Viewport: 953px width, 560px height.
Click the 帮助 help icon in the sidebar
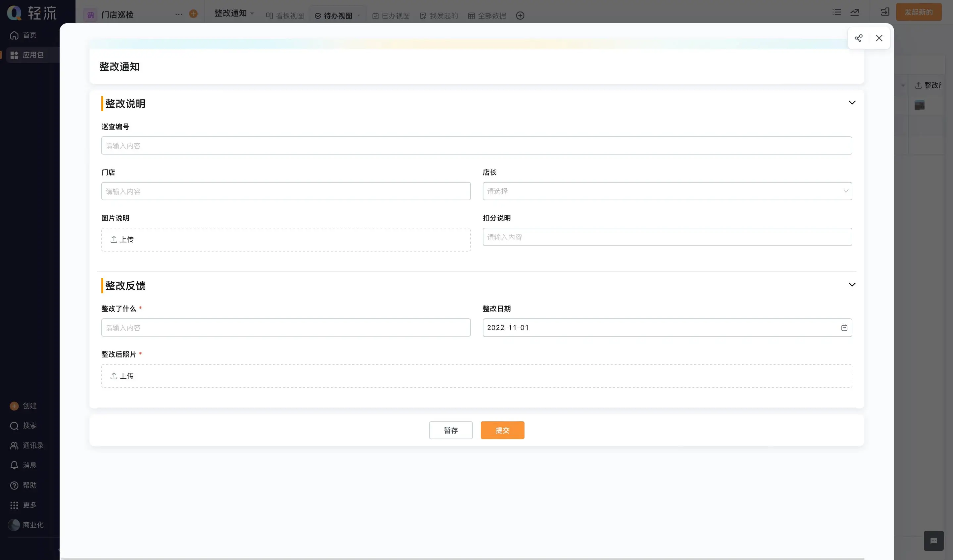(14, 485)
